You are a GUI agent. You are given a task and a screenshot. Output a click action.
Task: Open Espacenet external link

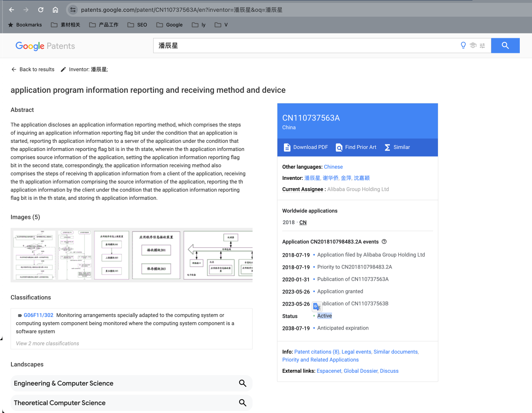pos(329,371)
